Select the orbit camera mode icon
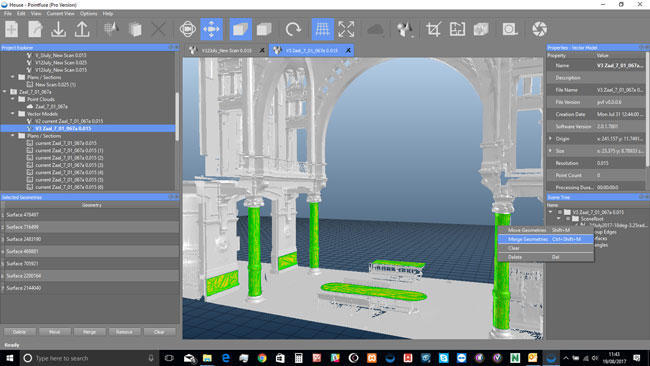Viewport: 650px width, 366px height. tap(188, 29)
